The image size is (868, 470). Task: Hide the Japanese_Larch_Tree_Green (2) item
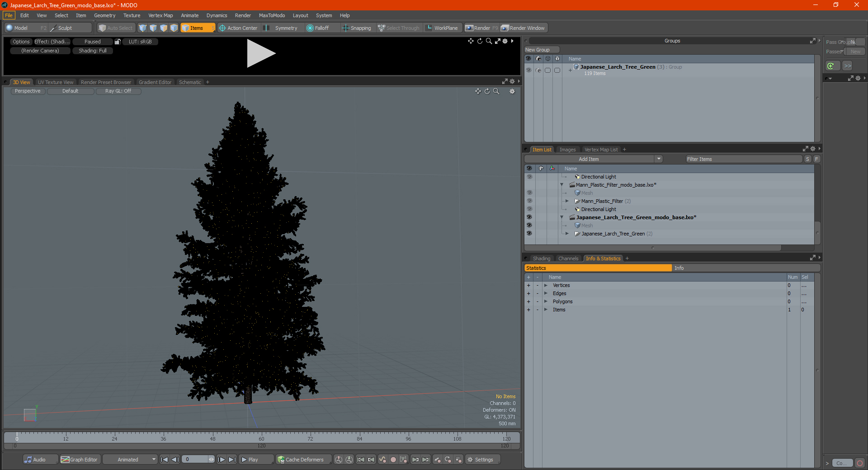(529, 234)
